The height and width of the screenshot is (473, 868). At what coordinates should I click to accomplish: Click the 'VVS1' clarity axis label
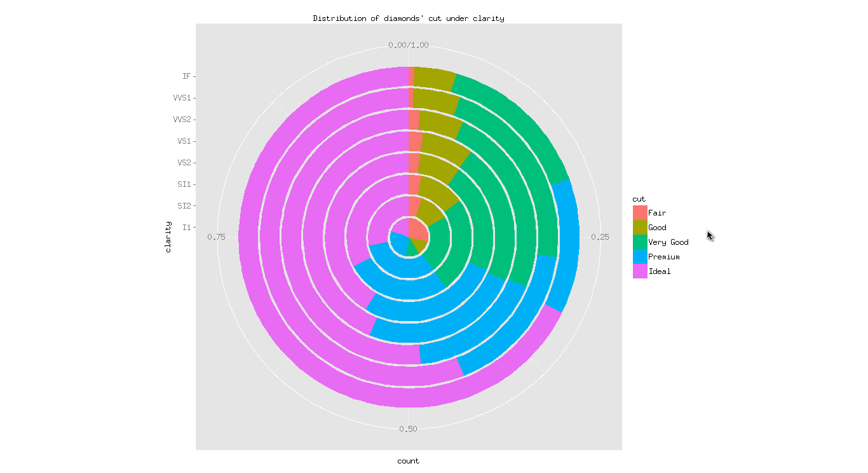pos(182,98)
